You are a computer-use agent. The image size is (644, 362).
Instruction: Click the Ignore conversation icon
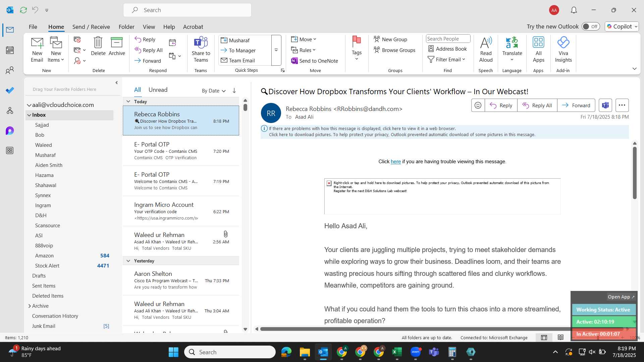click(x=77, y=40)
